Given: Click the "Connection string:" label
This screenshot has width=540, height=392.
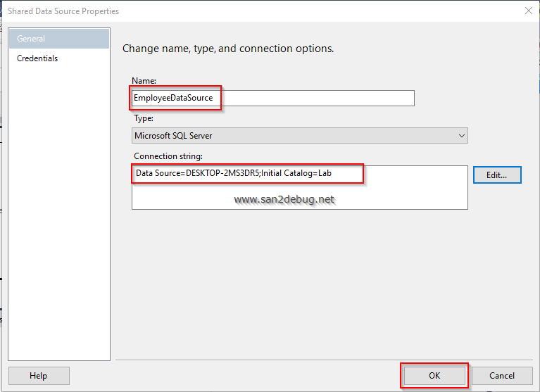Looking at the screenshot, I should (168, 156).
